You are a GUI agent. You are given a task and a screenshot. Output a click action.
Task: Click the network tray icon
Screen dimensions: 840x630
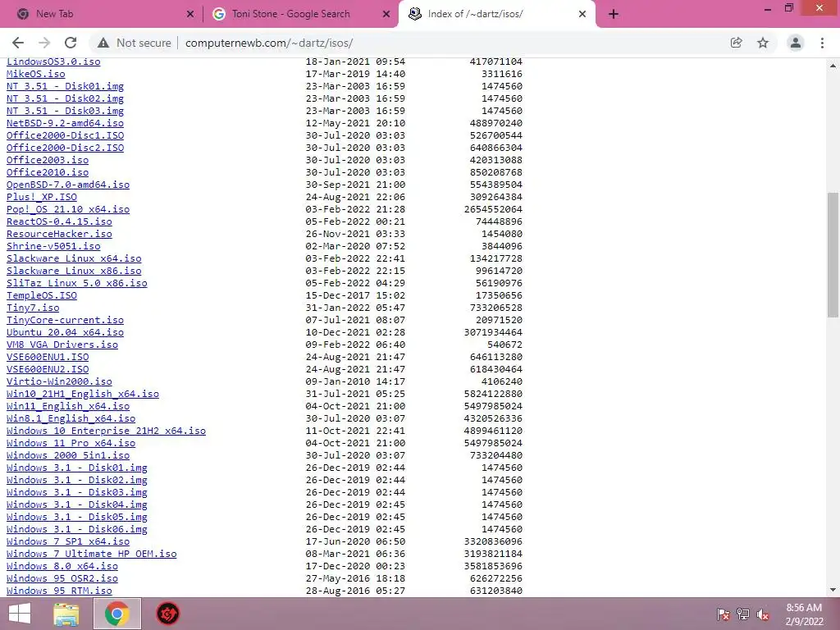pyautogui.click(x=743, y=614)
